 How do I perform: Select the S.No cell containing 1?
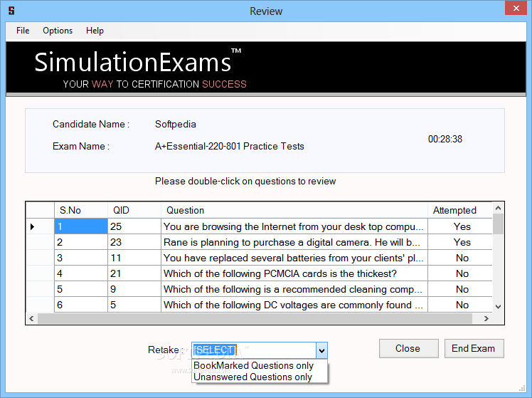click(81, 226)
